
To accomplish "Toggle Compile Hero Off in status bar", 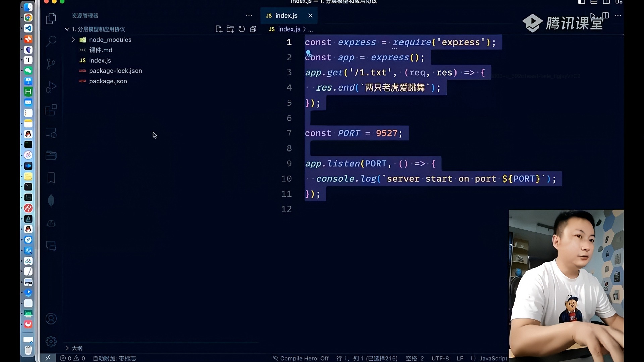I will [x=301, y=358].
